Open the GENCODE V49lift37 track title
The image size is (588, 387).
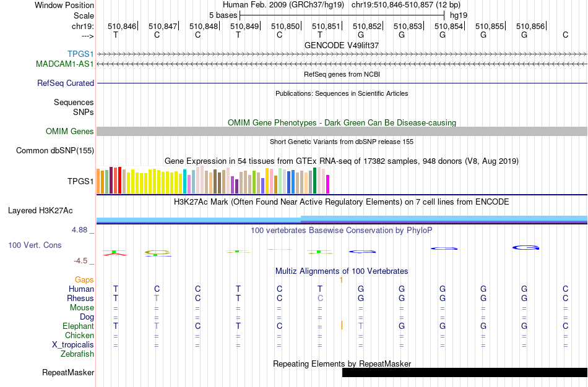click(342, 45)
